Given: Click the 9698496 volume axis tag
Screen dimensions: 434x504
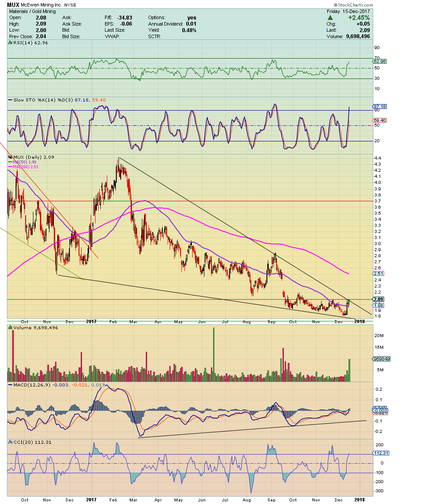Looking at the screenshot, I should pos(381,359).
